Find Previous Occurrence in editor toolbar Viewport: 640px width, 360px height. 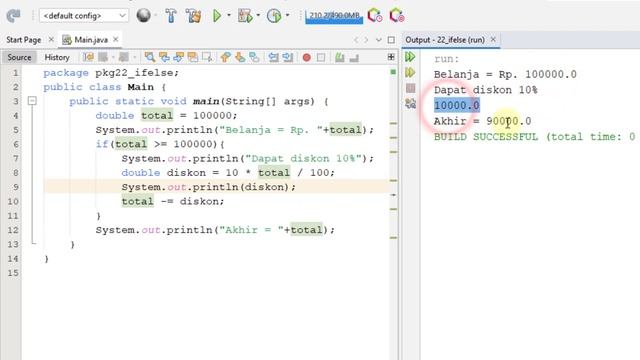[164, 58]
